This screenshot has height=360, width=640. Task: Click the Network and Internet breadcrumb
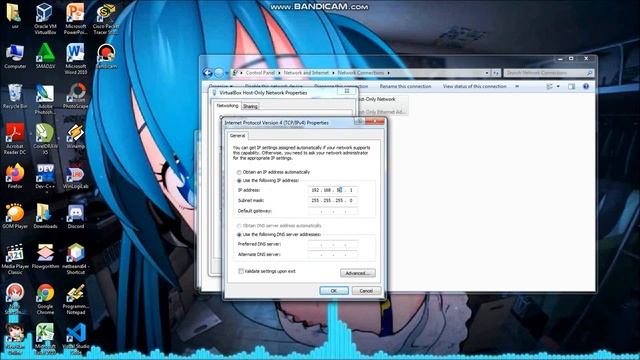point(306,73)
